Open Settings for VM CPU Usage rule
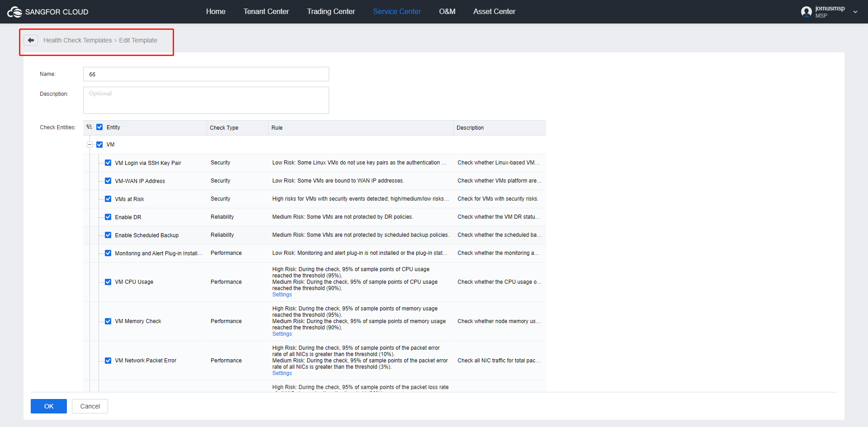The height and width of the screenshot is (427, 868). (282, 295)
